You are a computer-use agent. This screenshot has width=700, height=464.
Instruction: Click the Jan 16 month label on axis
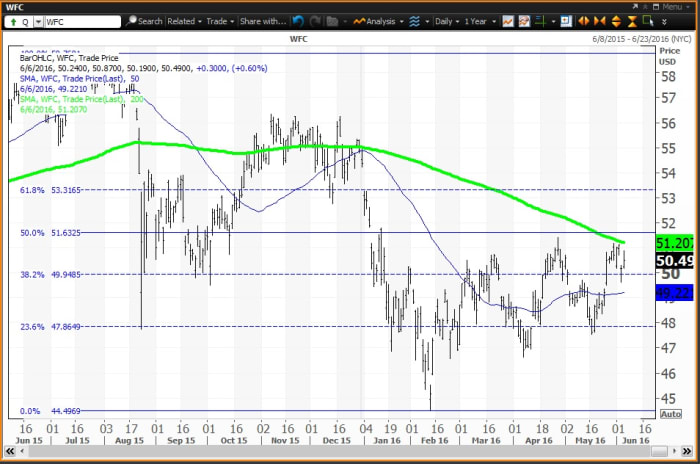click(387, 440)
